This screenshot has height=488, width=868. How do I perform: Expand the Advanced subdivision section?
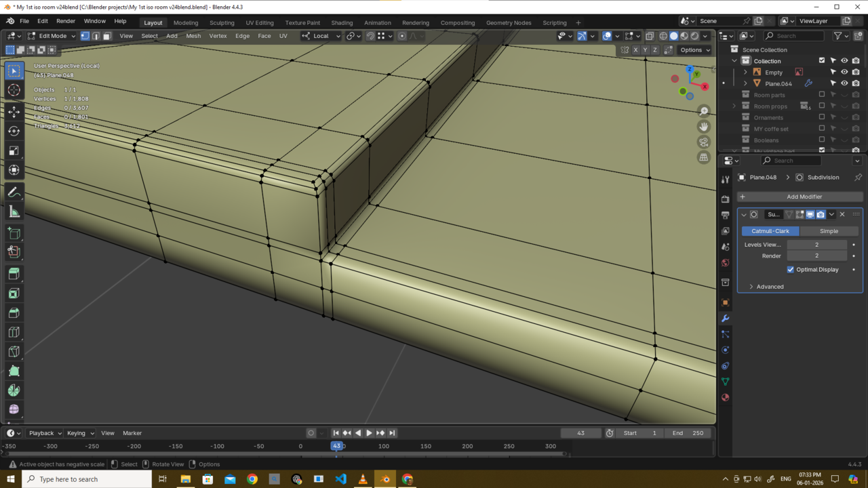coord(770,287)
